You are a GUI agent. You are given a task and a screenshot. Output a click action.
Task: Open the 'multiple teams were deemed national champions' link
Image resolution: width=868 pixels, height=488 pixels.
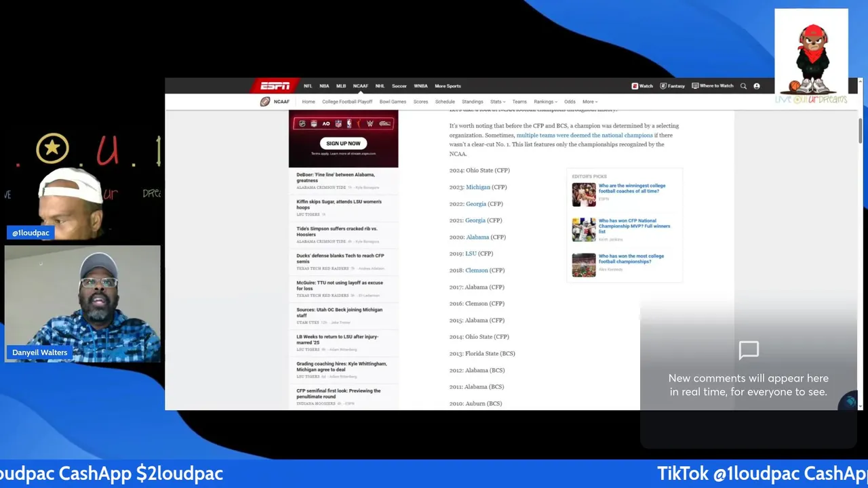[585, 135]
